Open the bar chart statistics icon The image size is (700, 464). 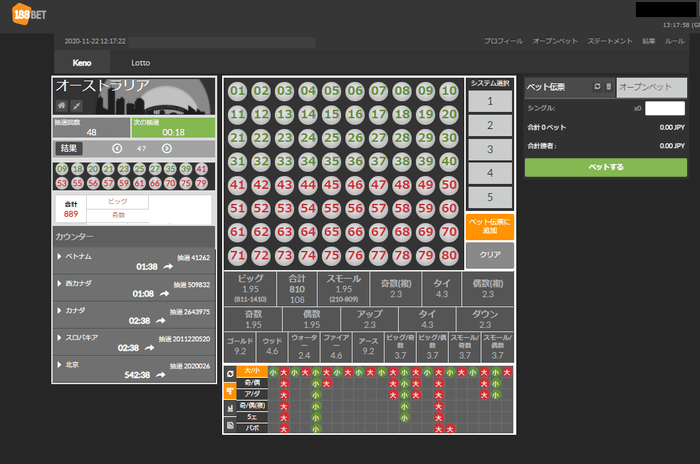point(230,408)
